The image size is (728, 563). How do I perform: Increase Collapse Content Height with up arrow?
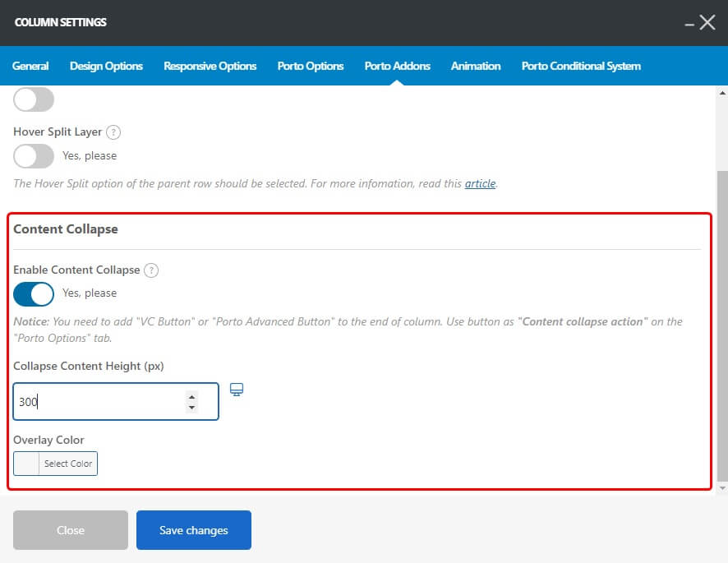[192, 396]
